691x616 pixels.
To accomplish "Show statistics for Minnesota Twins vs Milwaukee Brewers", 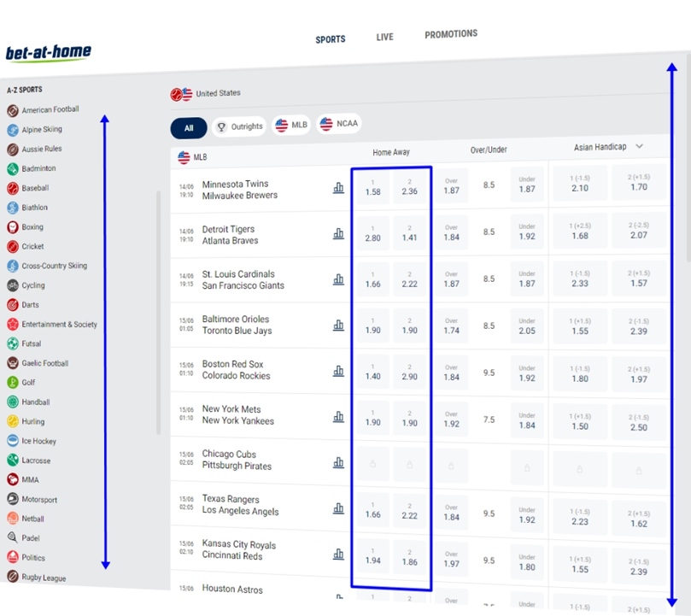I will pos(338,188).
